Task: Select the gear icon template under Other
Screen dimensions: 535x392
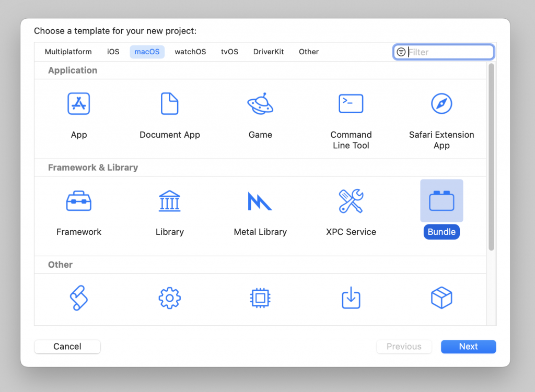Action: [170, 298]
